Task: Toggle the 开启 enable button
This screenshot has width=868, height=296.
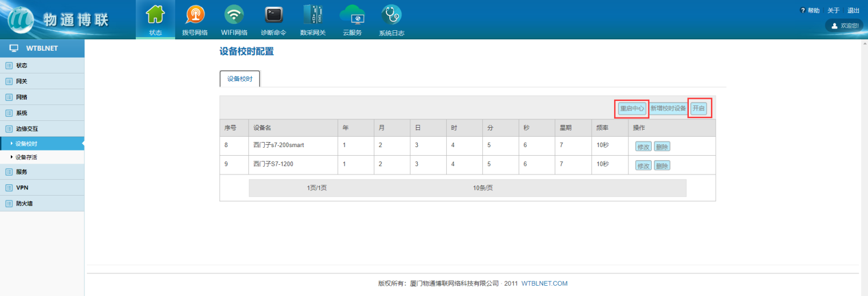Action: pyautogui.click(x=699, y=108)
